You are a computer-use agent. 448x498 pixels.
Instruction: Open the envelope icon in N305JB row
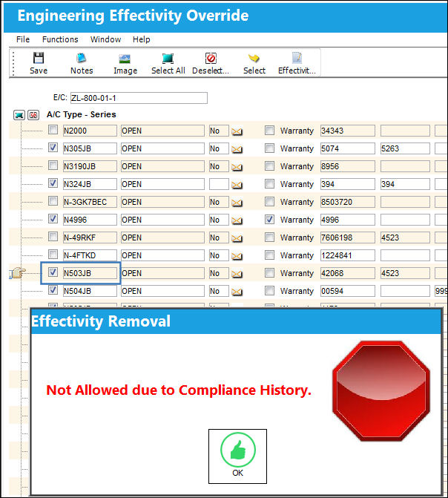(237, 149)
